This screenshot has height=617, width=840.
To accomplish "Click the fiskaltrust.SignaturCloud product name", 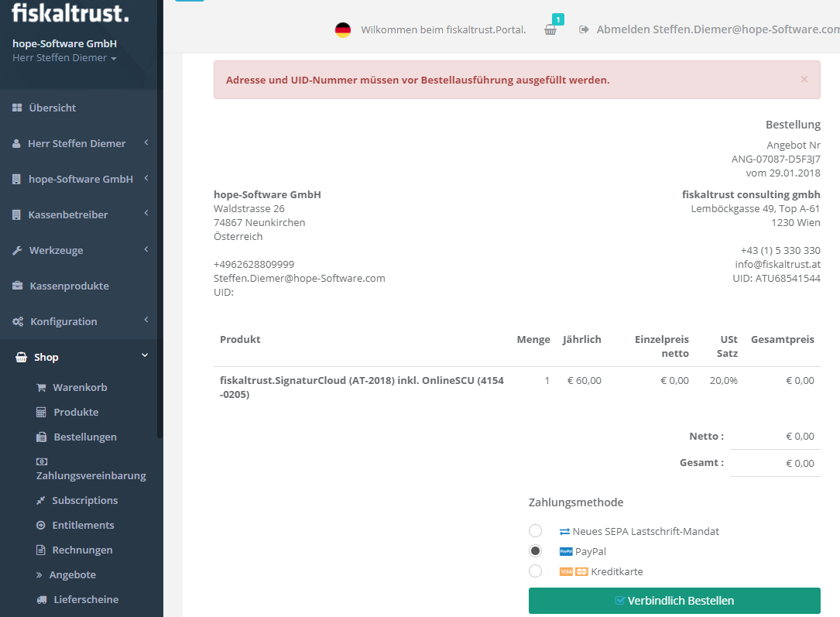I will (362, 388).
